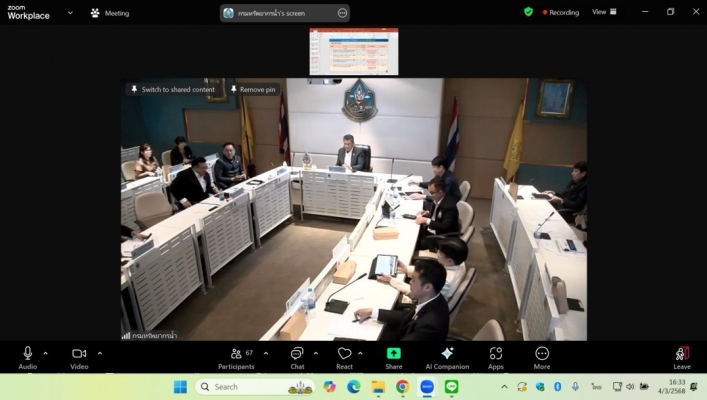
Task: Open the View layout menu
Action: coord(603,12)
